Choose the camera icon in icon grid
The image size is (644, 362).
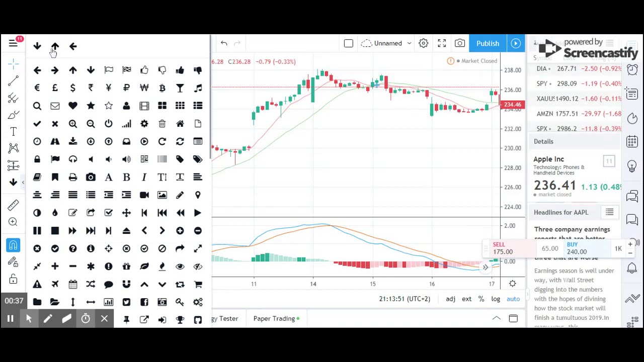pyautogui.click(x=91, y=177)
